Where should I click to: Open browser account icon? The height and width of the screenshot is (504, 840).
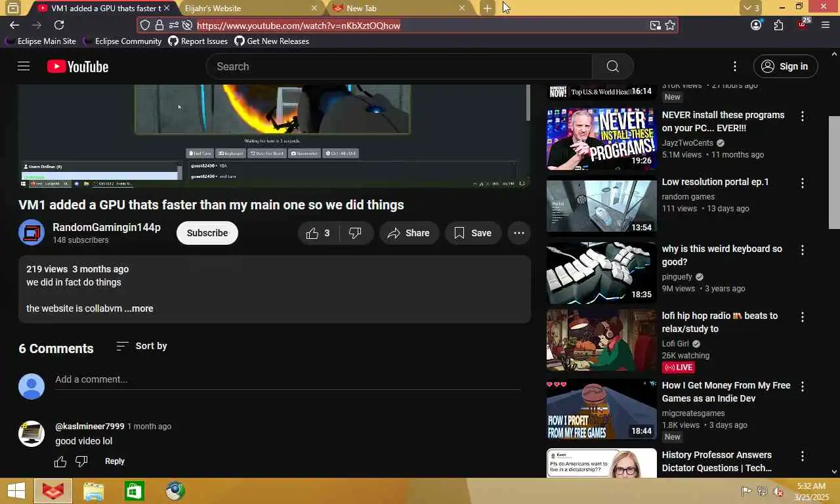pos(756,25)
